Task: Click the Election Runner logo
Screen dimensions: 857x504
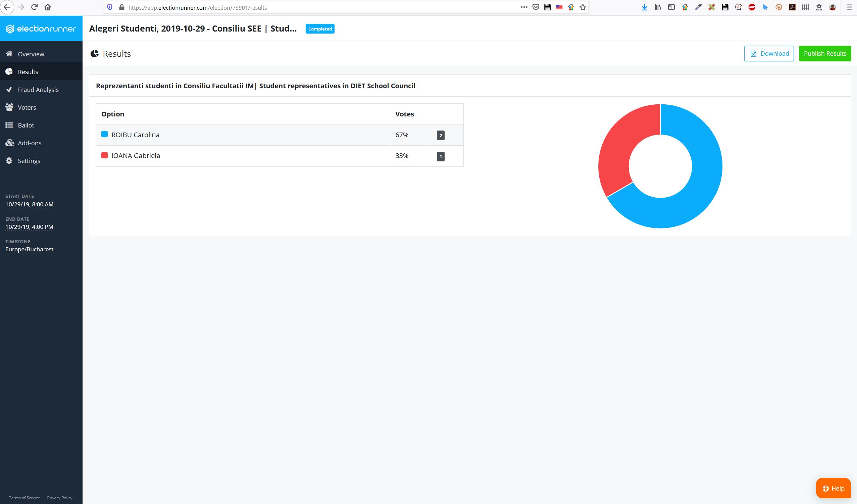Action: coord(41,29)
